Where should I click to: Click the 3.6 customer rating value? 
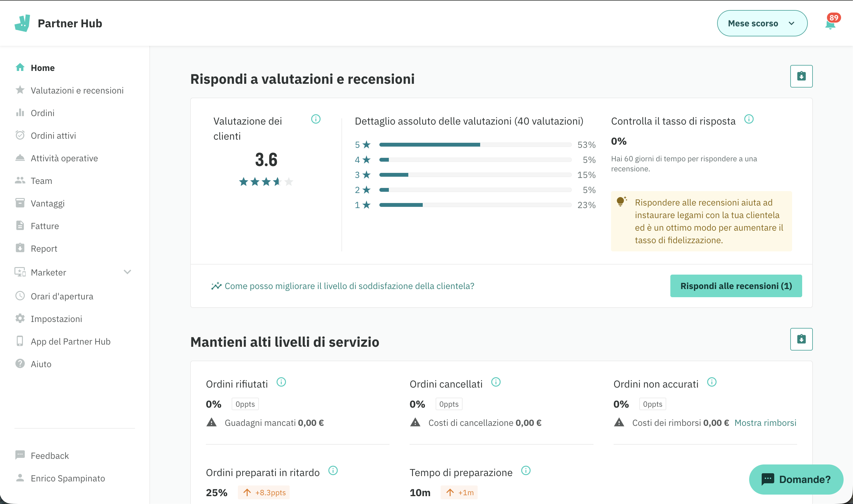pyautogui.click(x=266, y=160)
